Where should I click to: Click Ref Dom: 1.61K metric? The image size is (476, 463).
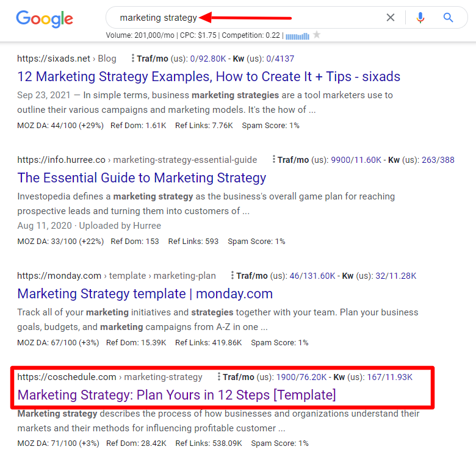point(138,125)
